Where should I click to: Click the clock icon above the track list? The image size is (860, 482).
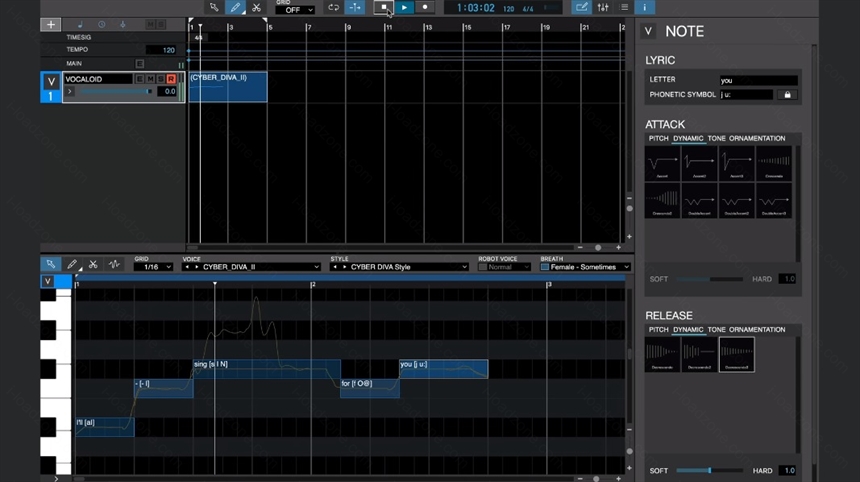[x=101, y=25]
